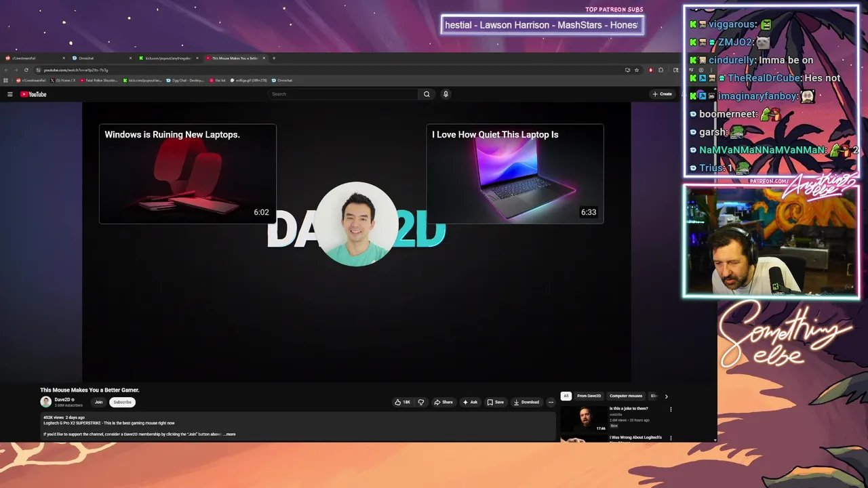
Task: Close the Omnichat tab
Action: pos(130,58)
